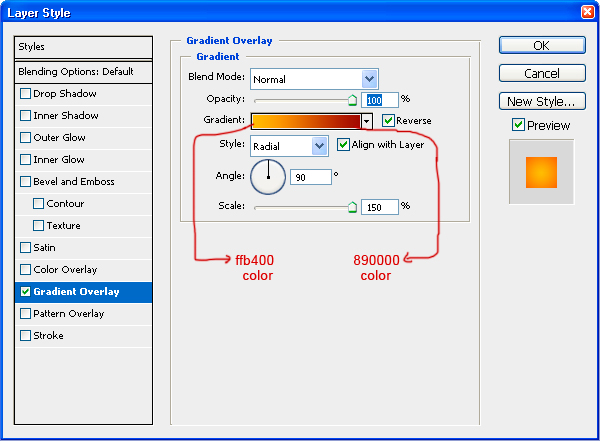Click the Cancel button
600x441 pixels.
tap(542, 73)
